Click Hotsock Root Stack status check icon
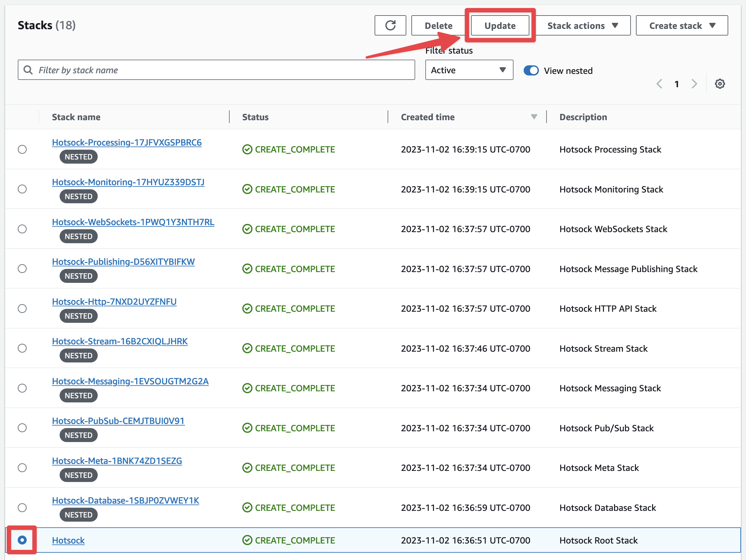The image size is (746, 560). point(247,540)
